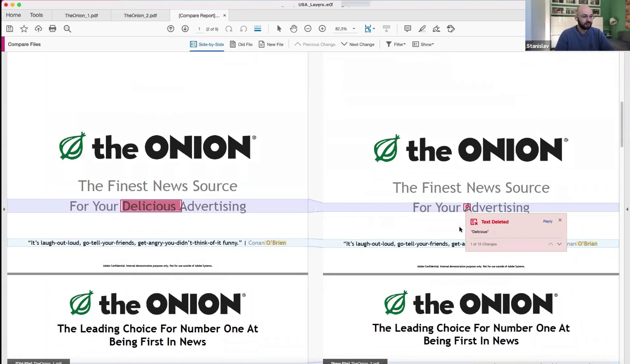Viewport: 630px width, 364px height.
Task: Open the Tools tab
Action: (x=36, y=15)
